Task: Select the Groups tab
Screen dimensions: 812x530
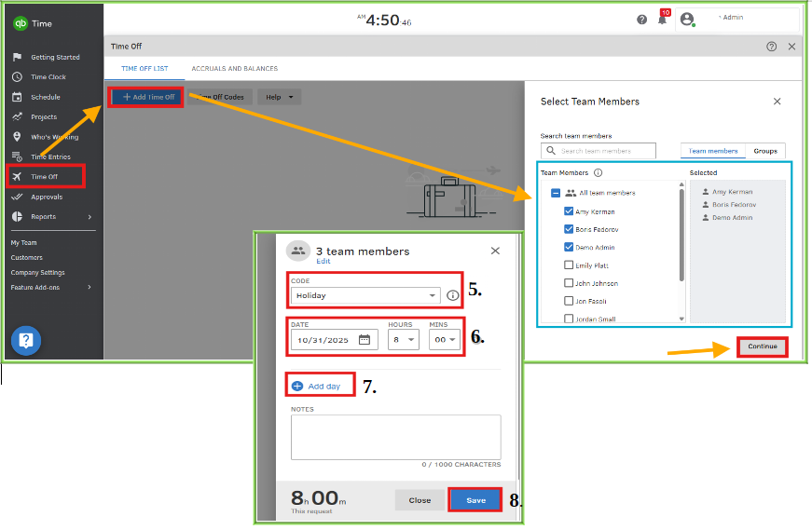Action: tap(765, 151)
